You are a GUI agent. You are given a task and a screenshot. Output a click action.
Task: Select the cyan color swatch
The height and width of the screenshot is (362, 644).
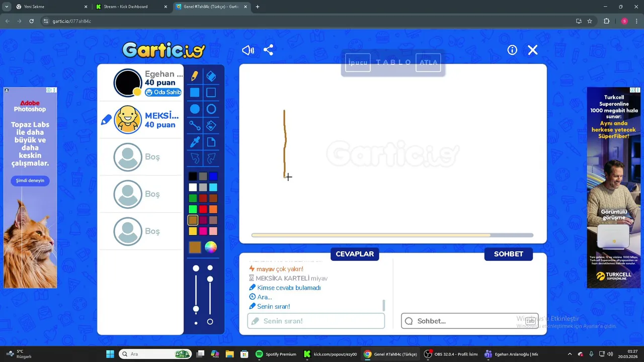[x=213, y=188]
